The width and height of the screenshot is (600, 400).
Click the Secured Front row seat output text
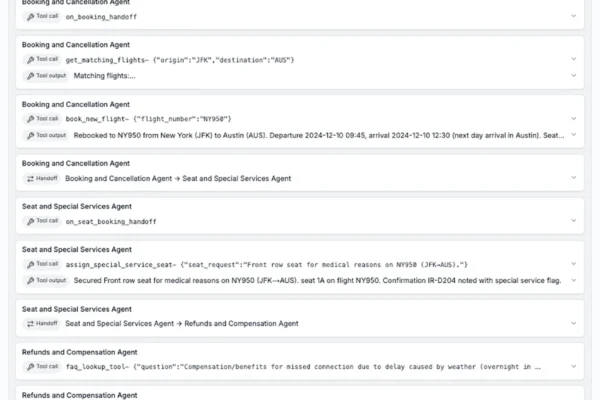pyautogui.click(x=300, y=280)
